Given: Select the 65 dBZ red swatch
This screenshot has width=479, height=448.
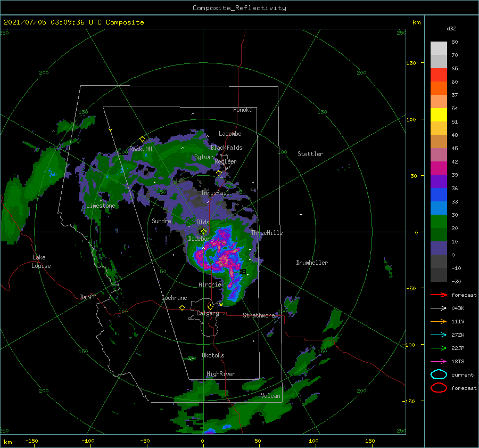Looking at the screenshot, I should click(439, 75).
